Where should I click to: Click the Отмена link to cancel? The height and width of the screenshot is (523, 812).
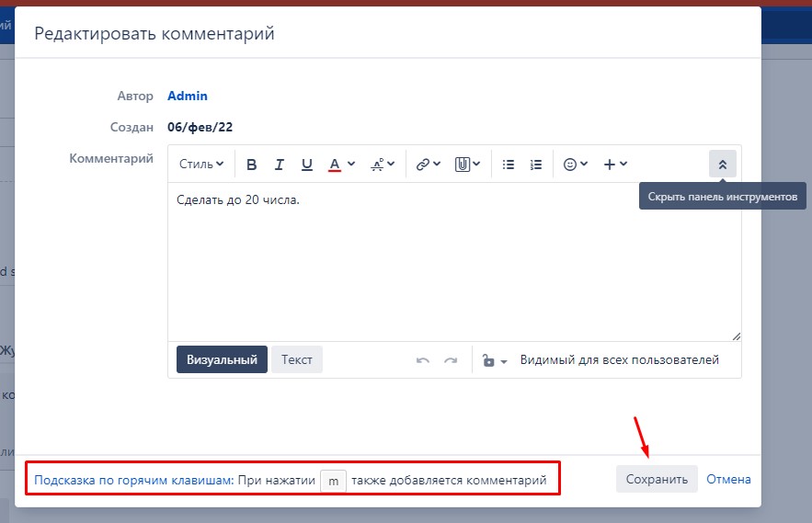point(728,479)
